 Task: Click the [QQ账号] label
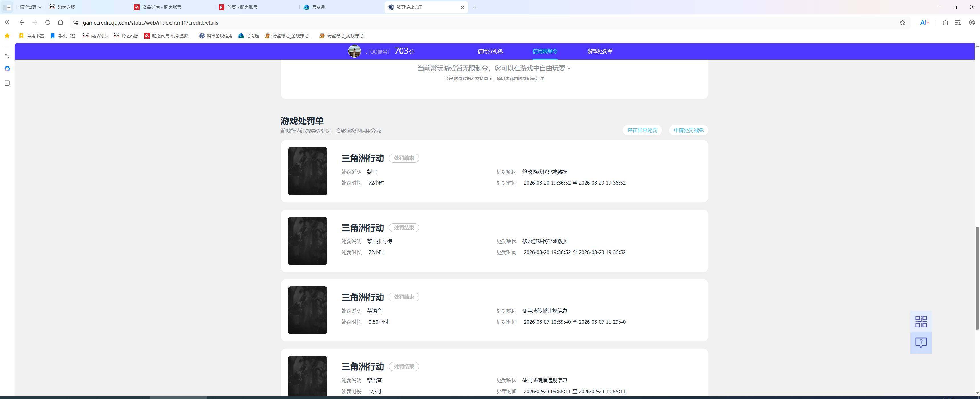point(379,52)
